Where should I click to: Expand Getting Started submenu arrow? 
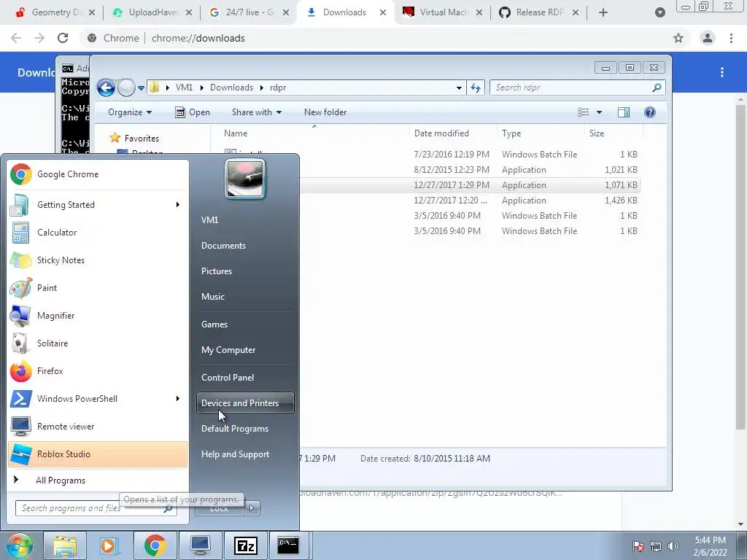[178, 205]
